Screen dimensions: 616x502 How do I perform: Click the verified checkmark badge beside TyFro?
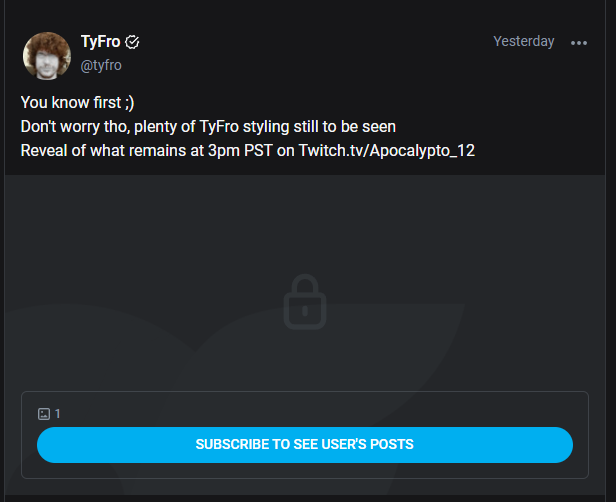(x=132, y=42)
